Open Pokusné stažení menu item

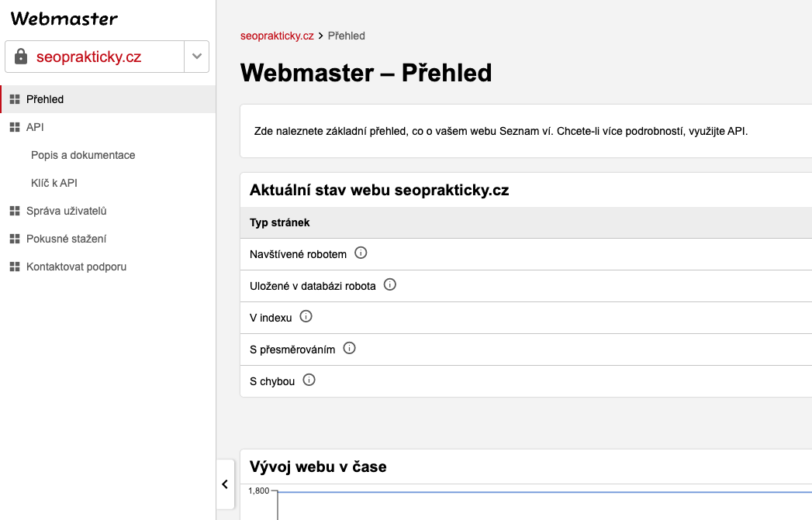108,239
